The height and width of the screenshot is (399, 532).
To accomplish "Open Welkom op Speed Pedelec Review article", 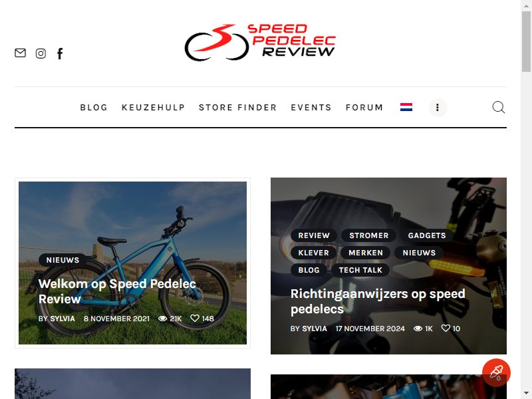I will point(117,291).
